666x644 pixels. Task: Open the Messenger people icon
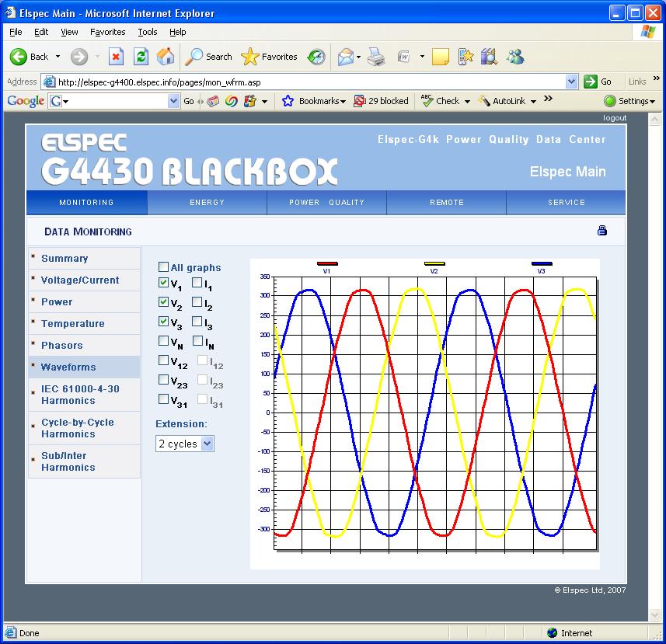click(515, 57)
